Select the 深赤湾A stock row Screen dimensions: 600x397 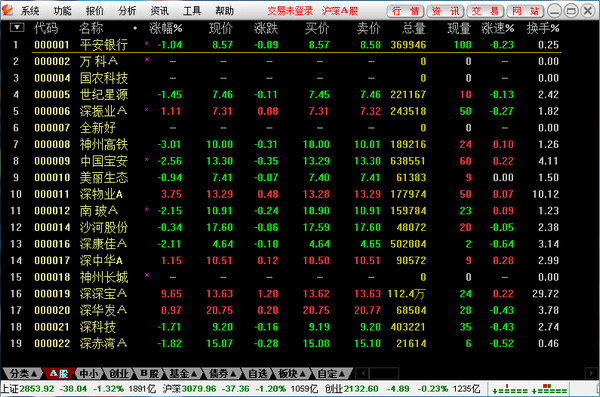click(285, 343)
